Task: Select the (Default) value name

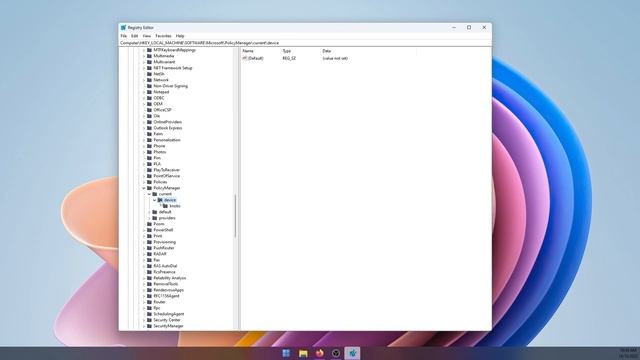Action: [x=256, y=58]
